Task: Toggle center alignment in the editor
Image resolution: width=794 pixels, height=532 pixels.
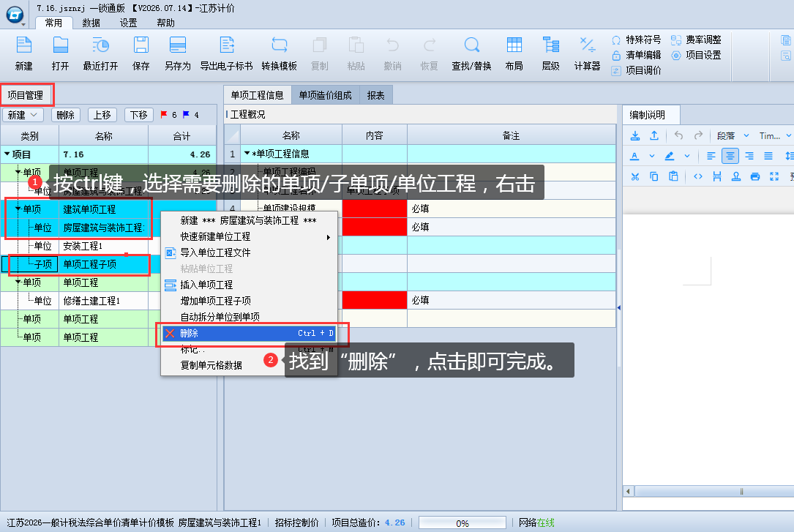Action: click(x=730, y=156)
